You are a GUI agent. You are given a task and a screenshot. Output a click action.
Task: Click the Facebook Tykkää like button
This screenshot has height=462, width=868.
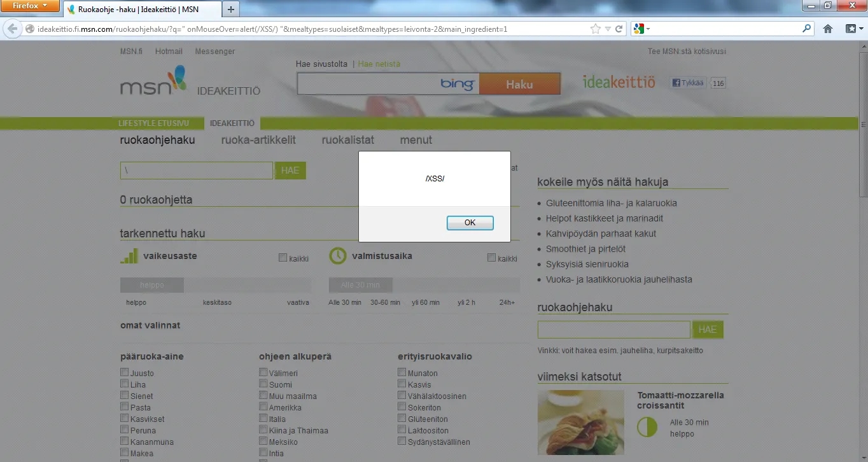pos(687,83)
